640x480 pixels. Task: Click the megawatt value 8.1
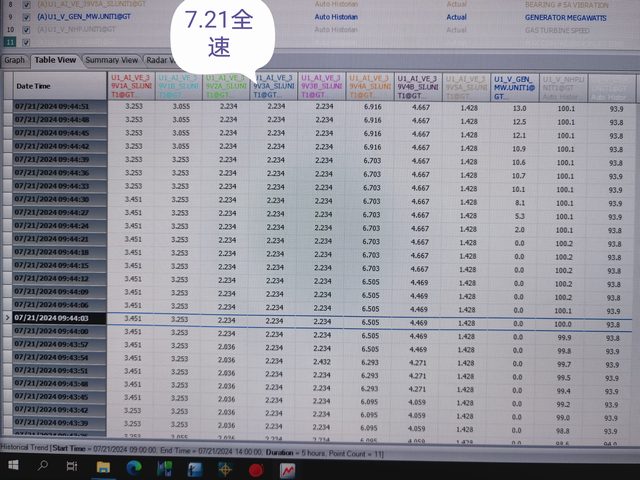(520, 203)
